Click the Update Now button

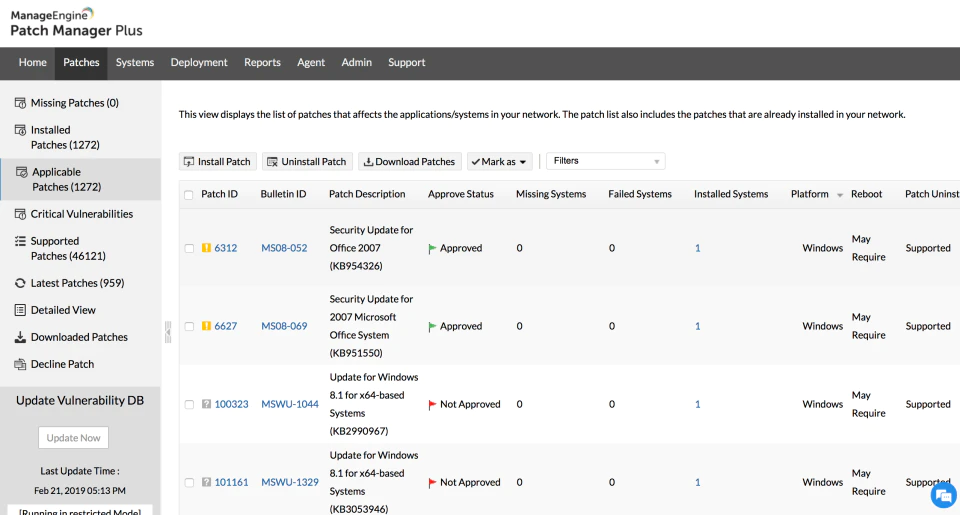(73, 438)
